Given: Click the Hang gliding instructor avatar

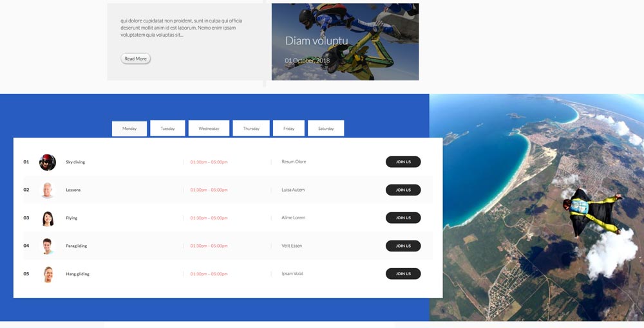Looking at the screenshot, I should pos(48,274).
